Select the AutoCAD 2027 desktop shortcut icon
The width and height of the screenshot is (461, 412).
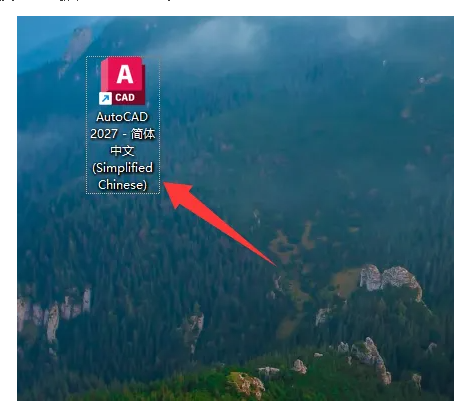click(x=123, y=81)
